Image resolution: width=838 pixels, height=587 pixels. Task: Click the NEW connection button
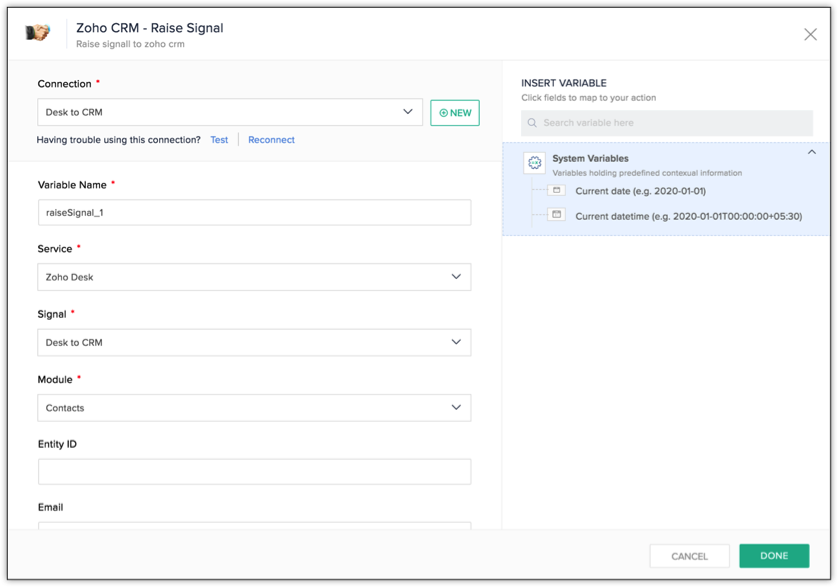click(x=455, y=113)
